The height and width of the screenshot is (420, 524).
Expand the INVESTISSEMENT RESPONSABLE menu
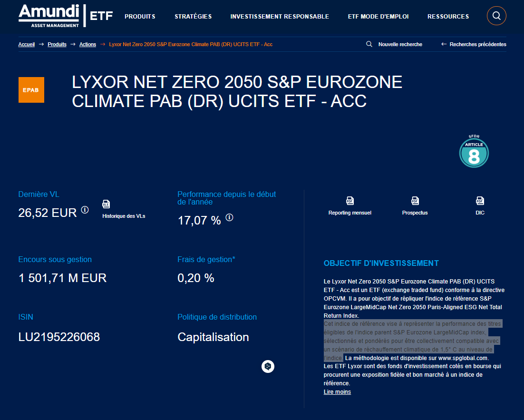[280, 16]
